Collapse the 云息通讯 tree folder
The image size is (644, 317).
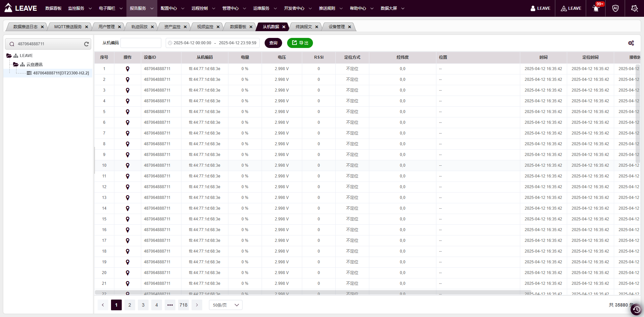point(16,64)
